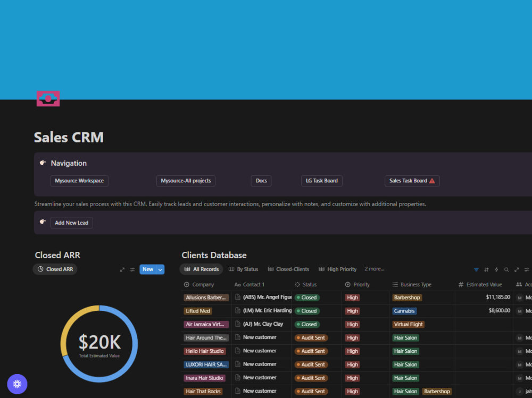Click Audit Sent status in Hello Hair Studio row
Screen dimensions: 532x398
tap(311, 351)
